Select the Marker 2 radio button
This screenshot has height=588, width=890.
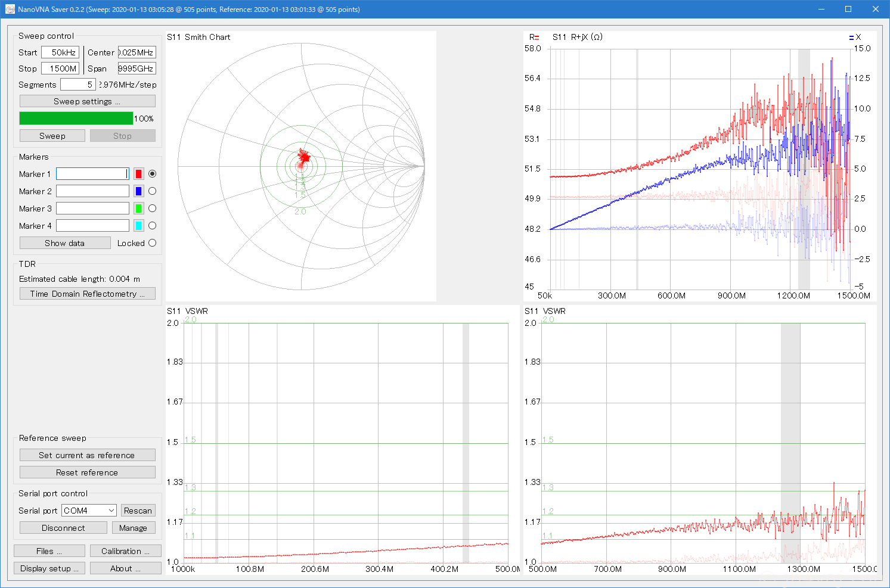coord(153,191)
